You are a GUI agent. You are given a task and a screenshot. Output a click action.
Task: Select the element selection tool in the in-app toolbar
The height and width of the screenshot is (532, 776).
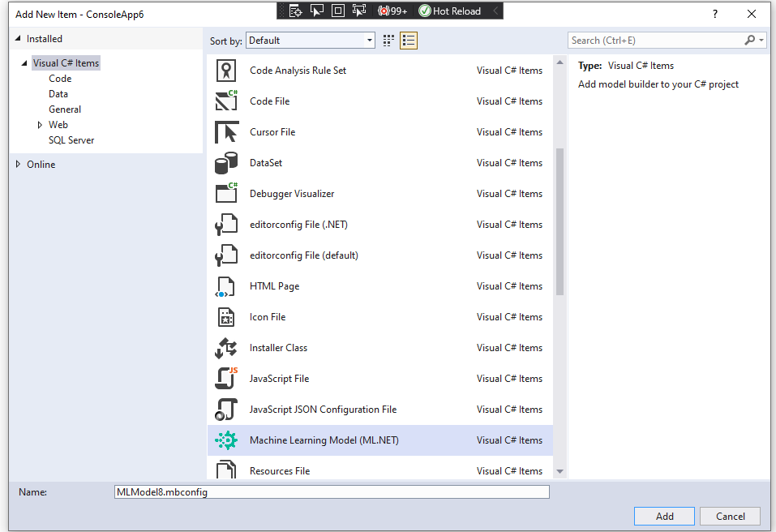(317, 11)
